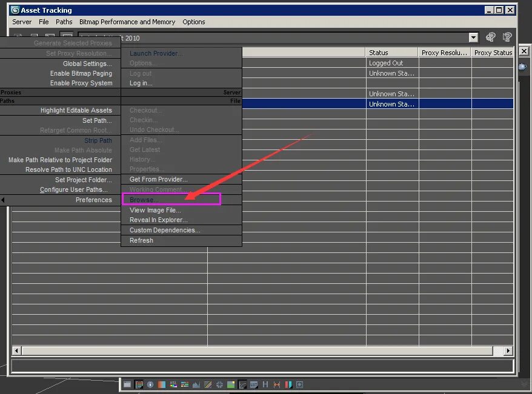This screenshot has width=532, height=394.
Task: Click the LUT icon in the toolbar
Action: (x=254, y=384)
